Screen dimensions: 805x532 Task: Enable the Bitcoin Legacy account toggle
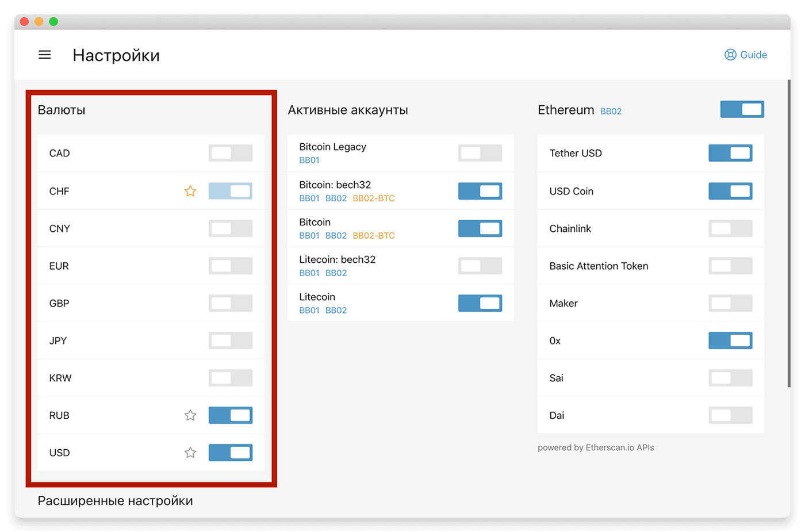[x=480, y=153]
